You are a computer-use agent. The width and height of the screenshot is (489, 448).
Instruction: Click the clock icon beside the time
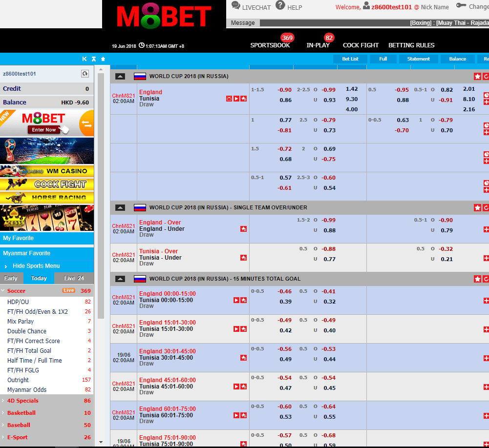coord(142,45)
